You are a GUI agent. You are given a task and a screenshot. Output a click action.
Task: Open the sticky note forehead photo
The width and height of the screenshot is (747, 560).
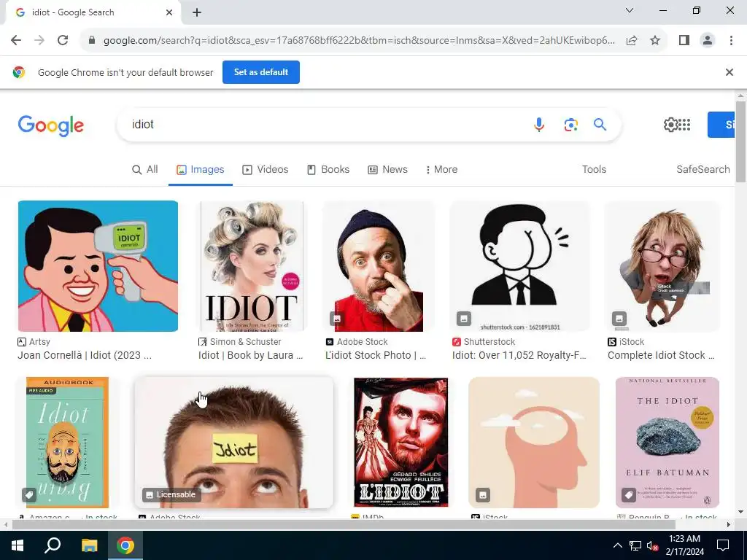[x=234, y=443]
